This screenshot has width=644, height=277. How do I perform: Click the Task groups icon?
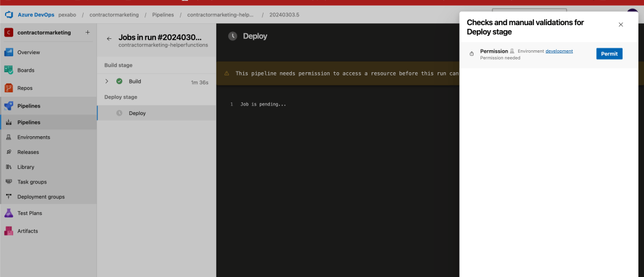(9, 182)
